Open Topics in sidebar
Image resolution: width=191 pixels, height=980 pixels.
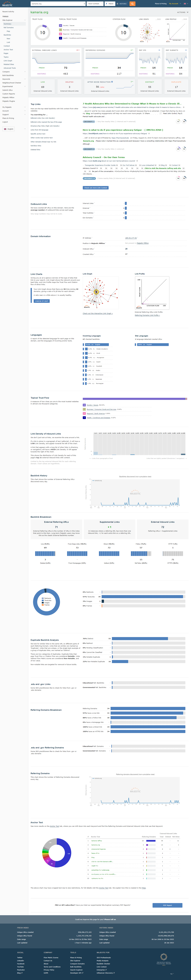[6, 57]
